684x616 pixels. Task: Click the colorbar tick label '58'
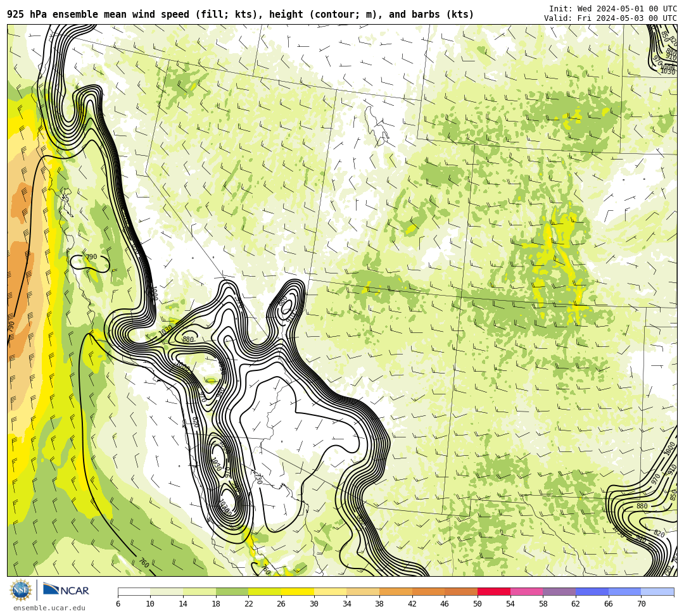(543, 604)
